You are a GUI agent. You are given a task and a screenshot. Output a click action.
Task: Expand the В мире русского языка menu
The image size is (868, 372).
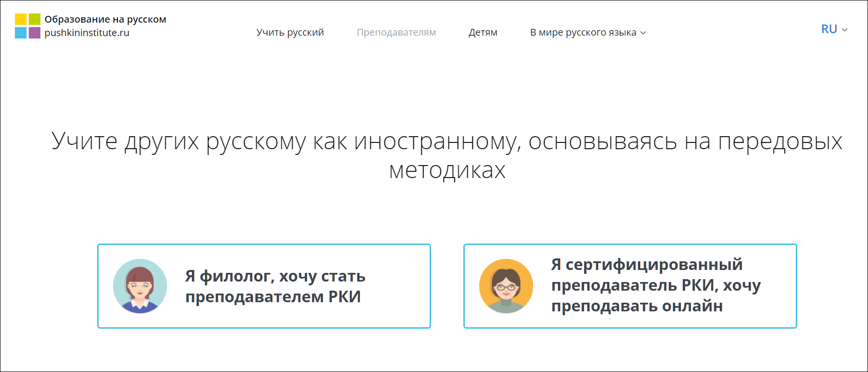click(x=583, y=32)
